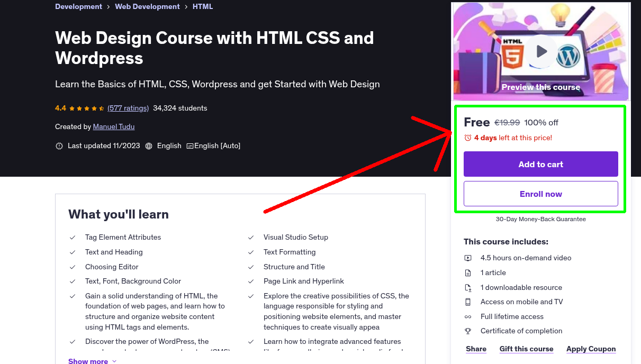Click the mobile and TV access icon
Viewport: 641px width, 364px height.
(x=468, y=302)
